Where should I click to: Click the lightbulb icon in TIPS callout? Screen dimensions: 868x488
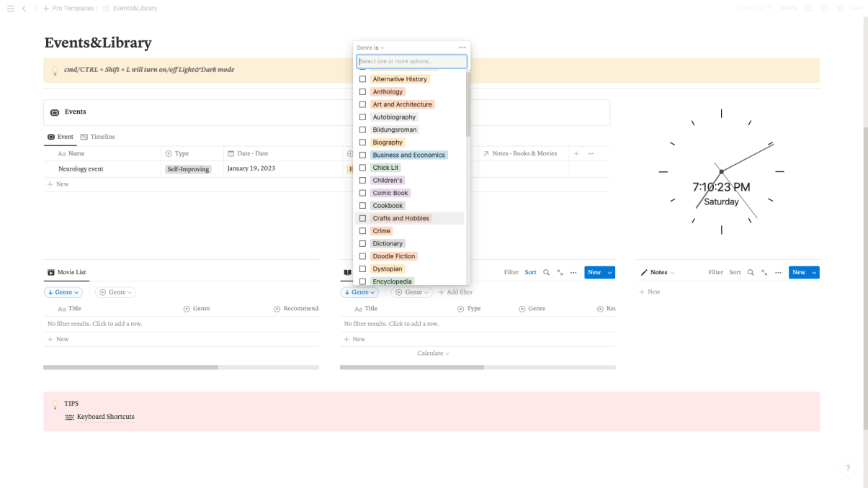tap(55, 405)
